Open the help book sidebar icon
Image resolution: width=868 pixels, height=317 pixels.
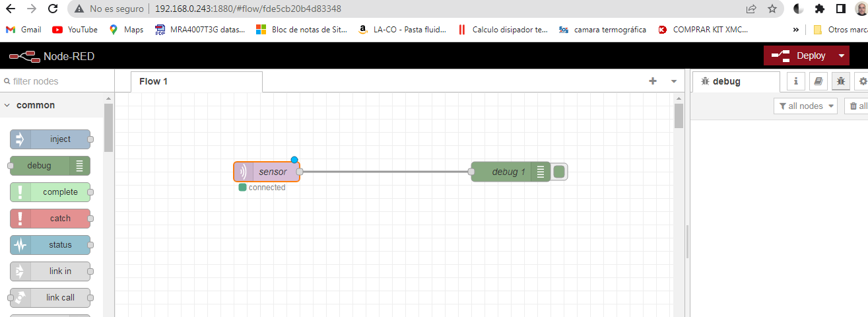point(818,81)
